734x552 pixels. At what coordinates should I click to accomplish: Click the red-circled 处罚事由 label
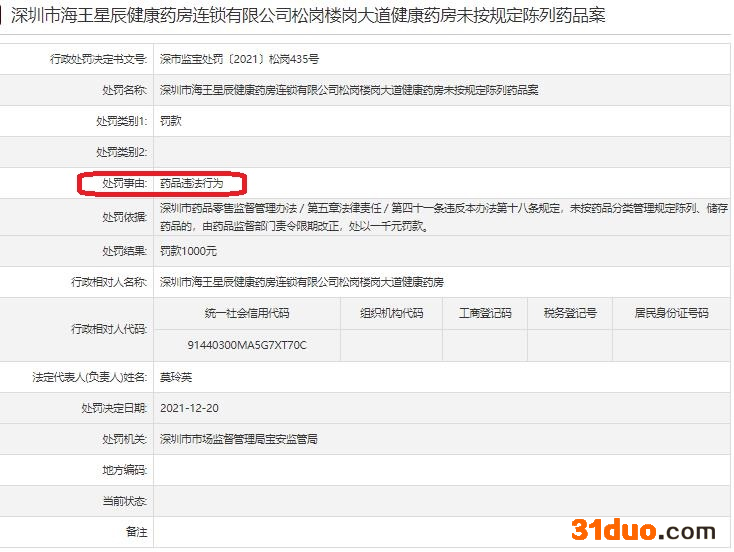[124, 184]
